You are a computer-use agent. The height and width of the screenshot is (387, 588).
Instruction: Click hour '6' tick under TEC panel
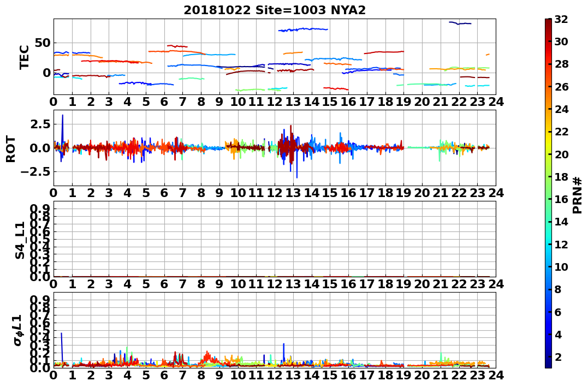tap(164, 102)
